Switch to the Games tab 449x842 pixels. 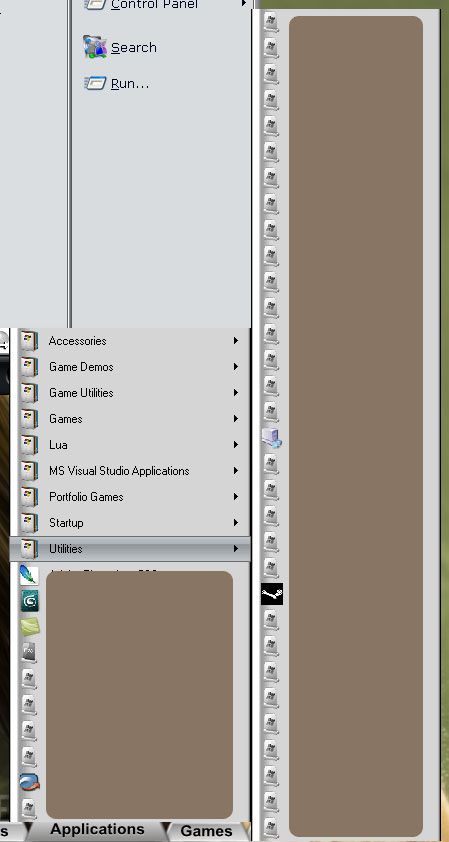[x=206, y=831]
